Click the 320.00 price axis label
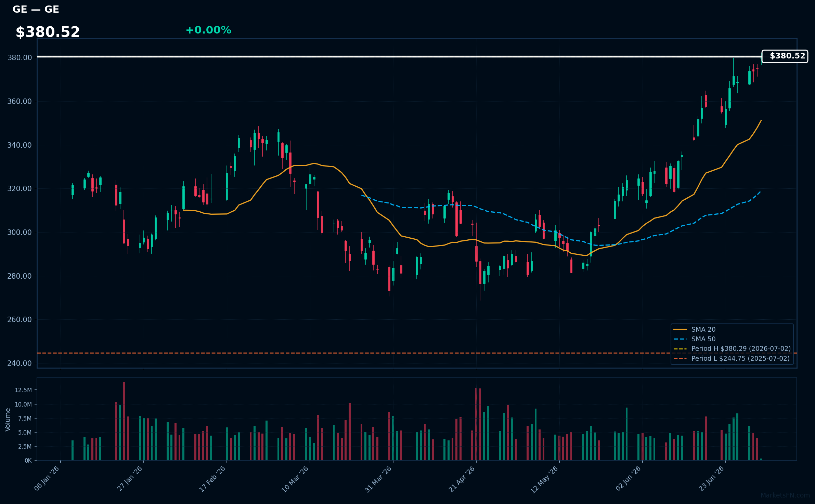815x504 pixels. click(x=20, y=188)
